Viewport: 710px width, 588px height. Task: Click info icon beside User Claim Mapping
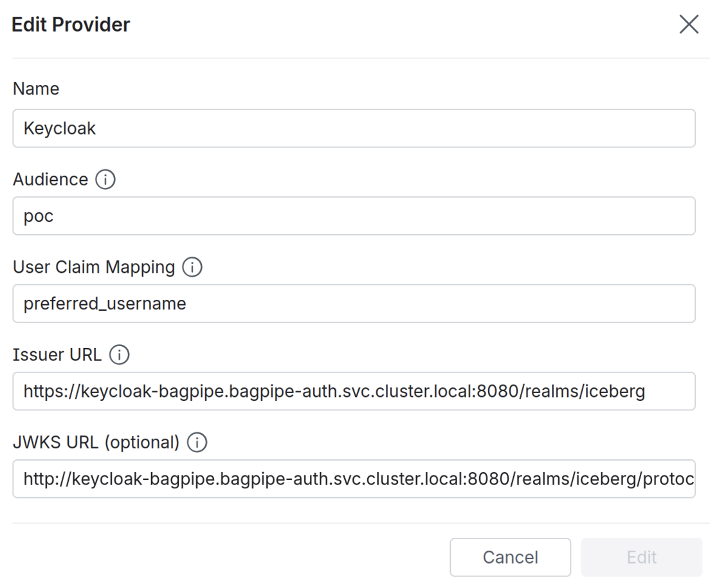pos(192,268)
